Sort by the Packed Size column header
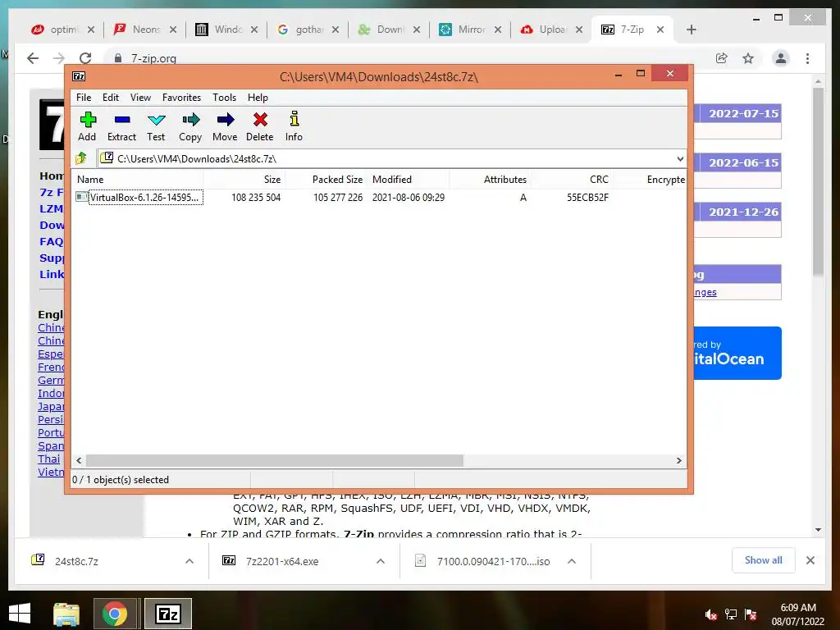The height and width of the screenshot is (630, 840). [326, 180]
